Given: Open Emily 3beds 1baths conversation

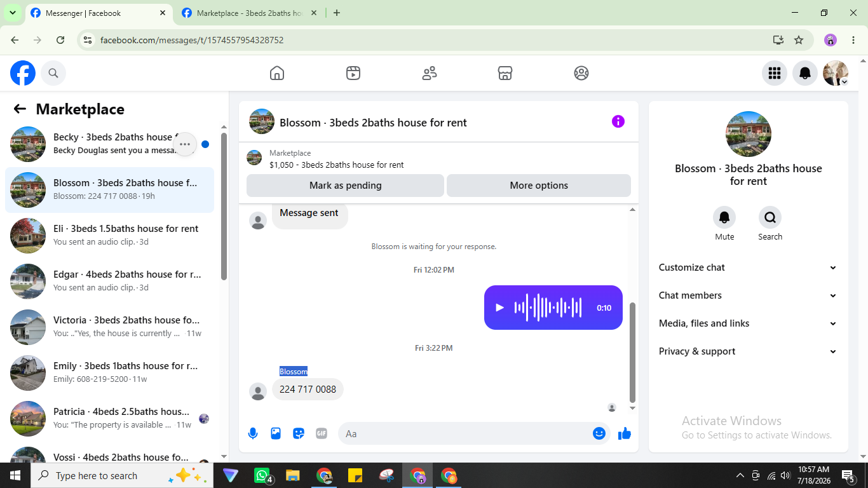Looking at the screenshot, I should point(109,373).
